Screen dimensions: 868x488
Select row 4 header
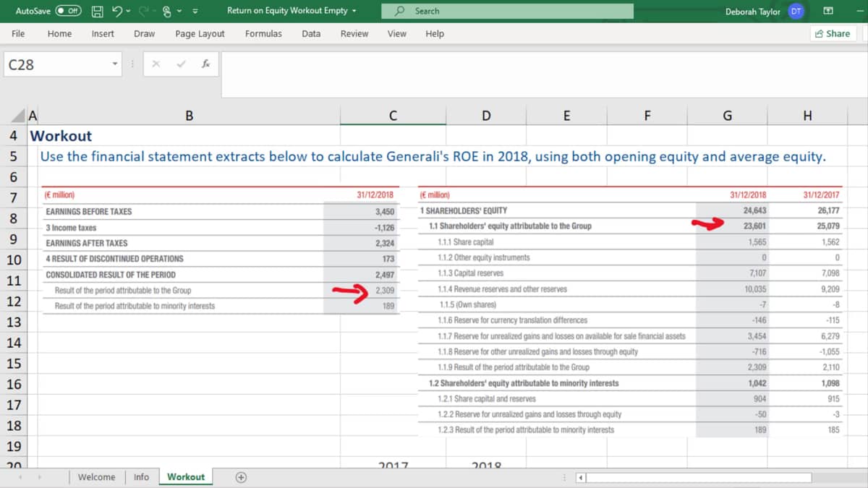point(14,136)
